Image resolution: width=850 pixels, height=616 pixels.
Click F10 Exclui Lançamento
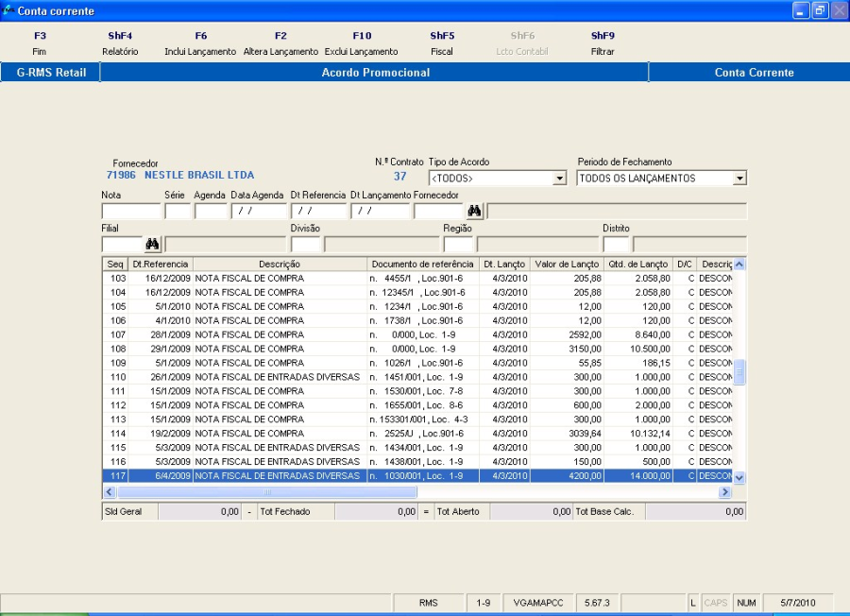point(362,43)
